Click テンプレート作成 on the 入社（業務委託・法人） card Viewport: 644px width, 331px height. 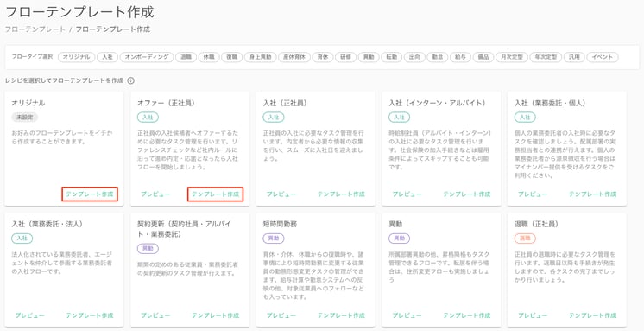[90, 315]
